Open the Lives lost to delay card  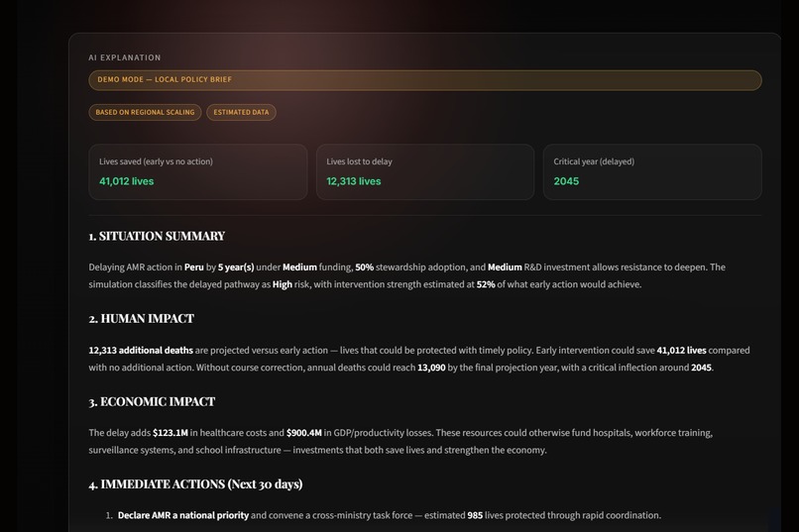point(425,171)
